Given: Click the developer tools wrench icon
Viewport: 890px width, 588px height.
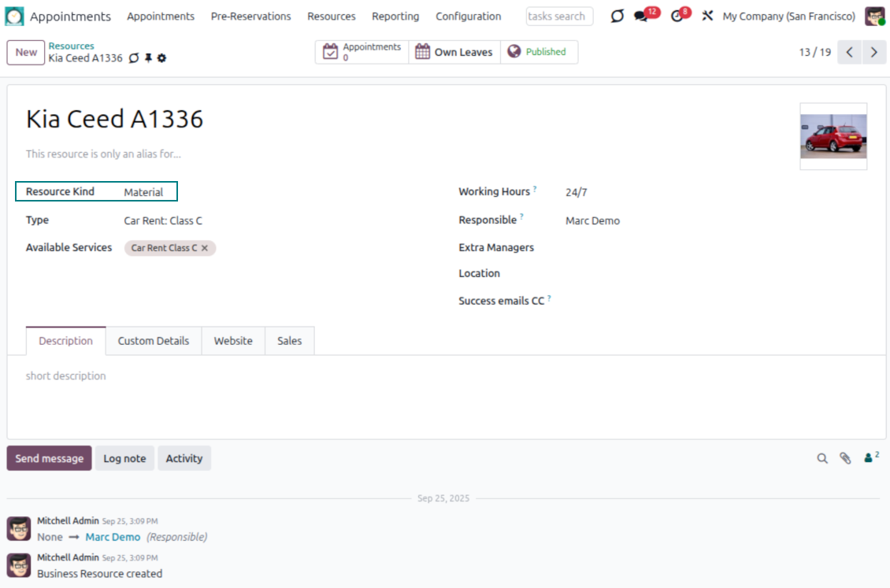Looking at the screenshot, I should [x=707, y=17].
